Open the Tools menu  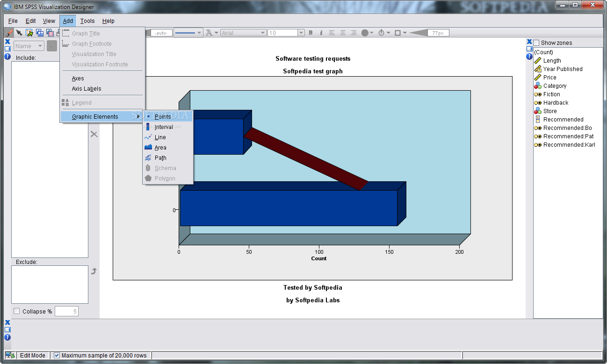[x=87, y=21]
